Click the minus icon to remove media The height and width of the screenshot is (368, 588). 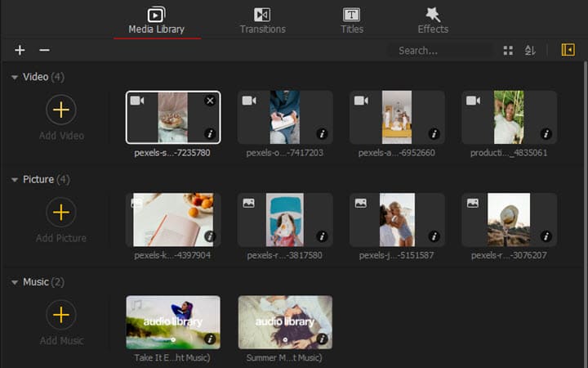44,51
